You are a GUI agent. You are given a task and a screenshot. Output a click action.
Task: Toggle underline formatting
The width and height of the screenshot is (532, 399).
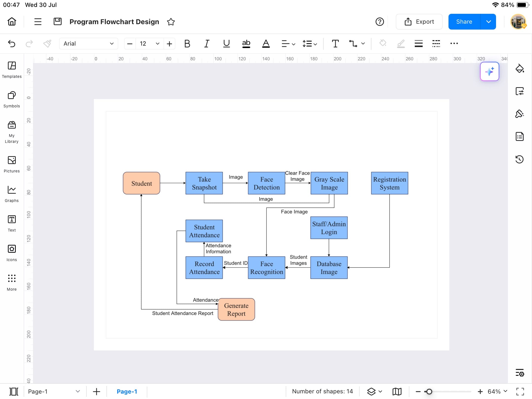(226, 44)
